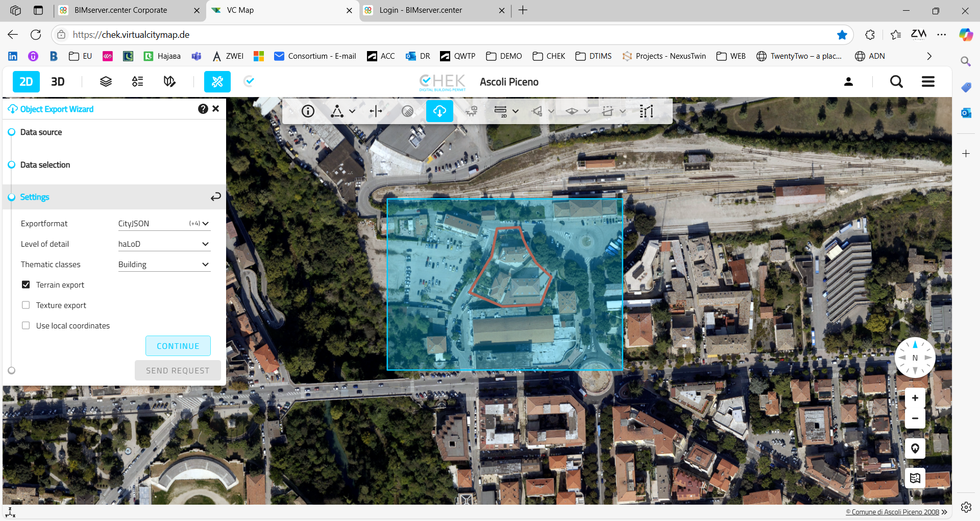This screenshot has width=980, height=521.
Task: Open the Export cloud download tool
Action: pos(439,111)
